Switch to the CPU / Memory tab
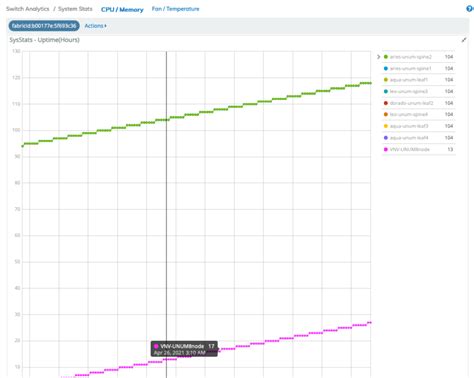Image resolution: width=474 pixels, height=378 pixels. click(122, 10)
